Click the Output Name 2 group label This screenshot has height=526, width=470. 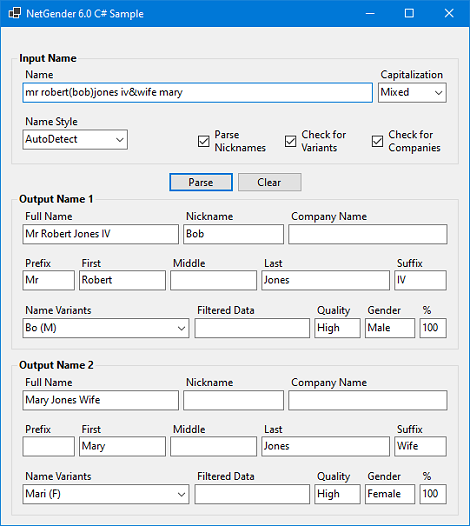[x=56, y=365]
